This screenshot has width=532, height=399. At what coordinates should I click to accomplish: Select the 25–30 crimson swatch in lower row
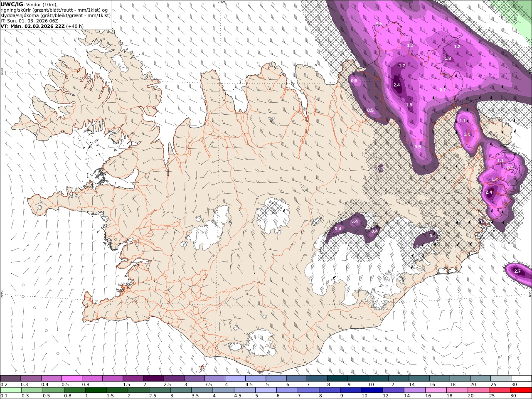(499, 390)
